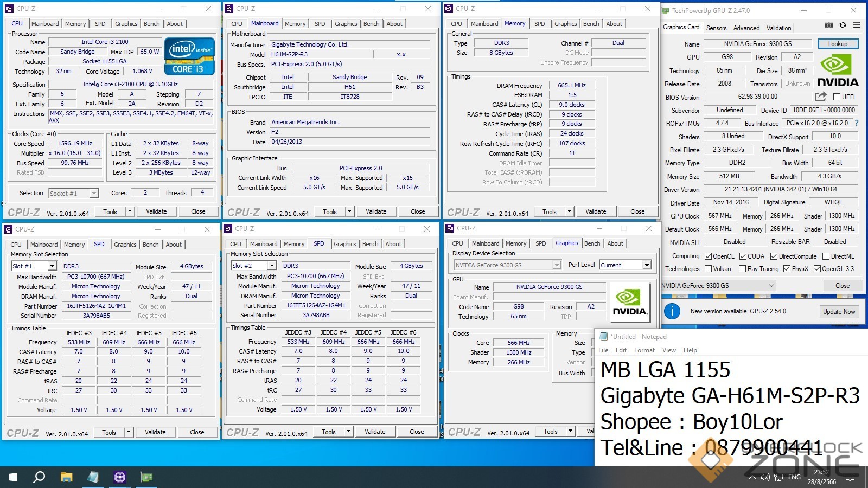The height and width of the screenshot is (488, 868).
Task: Click the GPU-Z screenshot camera icon
Action: tap(828, 25)
